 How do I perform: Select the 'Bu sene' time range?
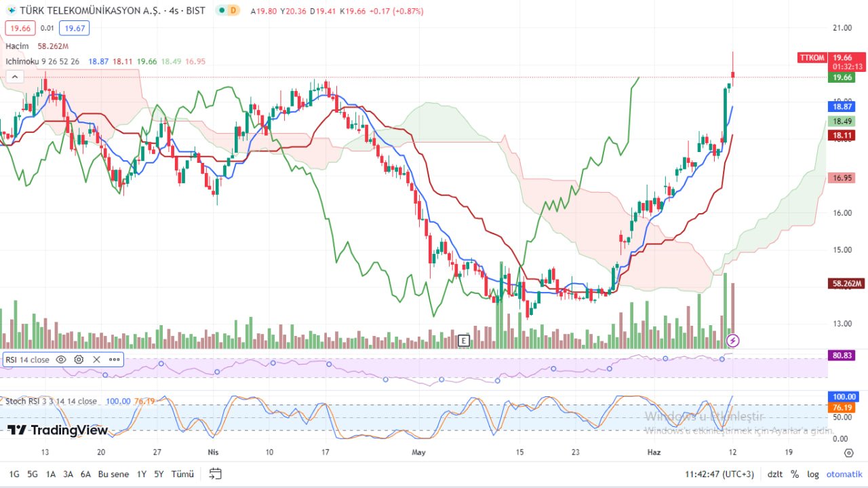coord(113,474)
